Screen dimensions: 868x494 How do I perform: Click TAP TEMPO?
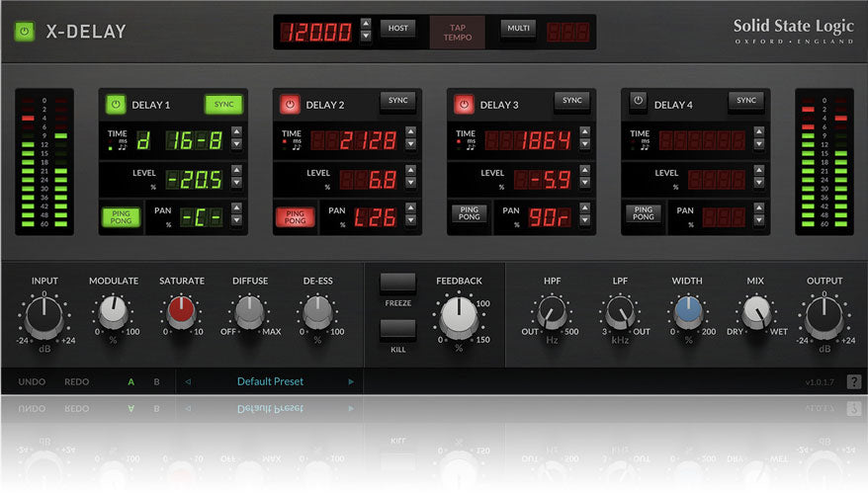[458, 33]
